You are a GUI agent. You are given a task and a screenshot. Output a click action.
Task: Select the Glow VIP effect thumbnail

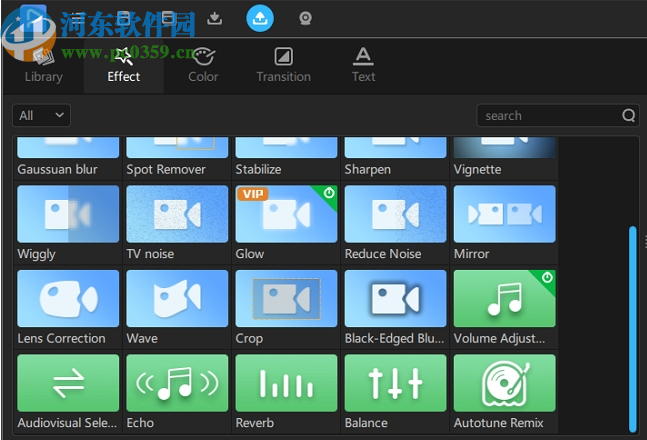pyautogui.click(x=286, y=214)
